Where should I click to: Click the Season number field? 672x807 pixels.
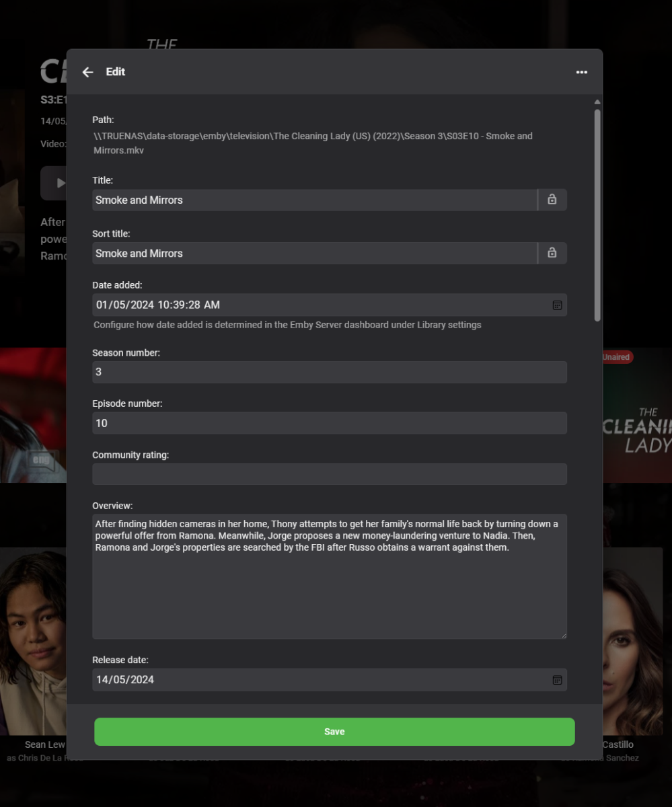[329, 372]
